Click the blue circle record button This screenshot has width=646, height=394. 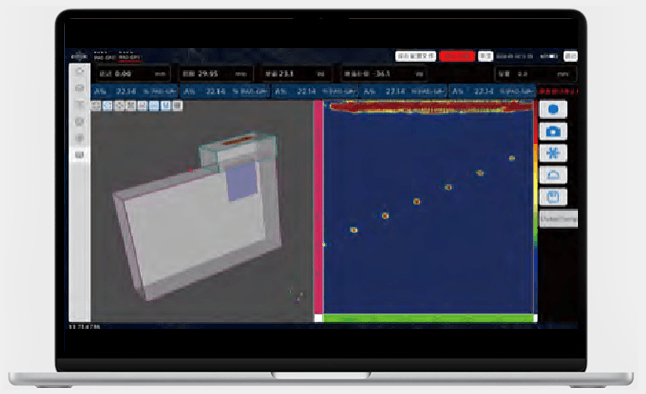(x=553, y=109)
